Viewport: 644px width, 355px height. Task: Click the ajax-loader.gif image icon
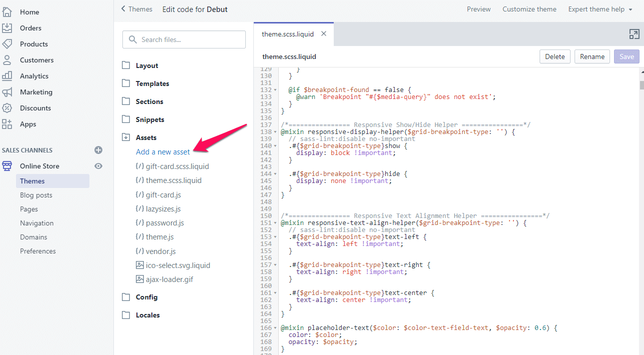[140, 279]
